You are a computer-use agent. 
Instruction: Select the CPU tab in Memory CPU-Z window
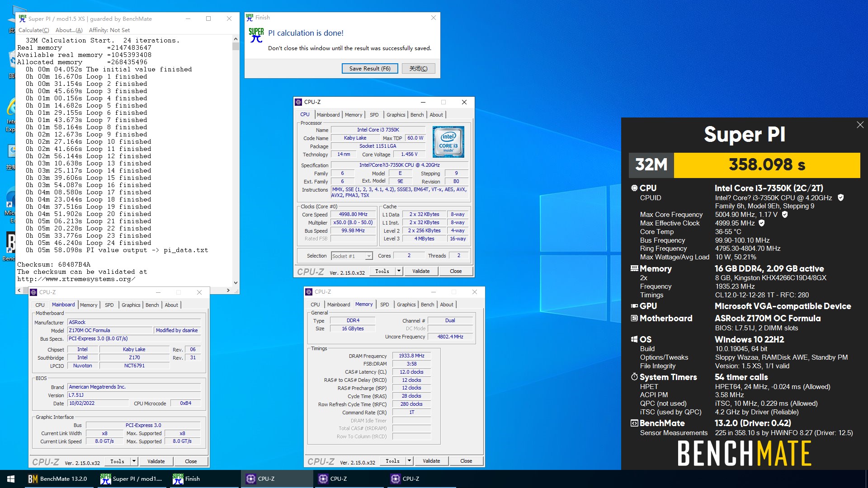tap(315, 305)
